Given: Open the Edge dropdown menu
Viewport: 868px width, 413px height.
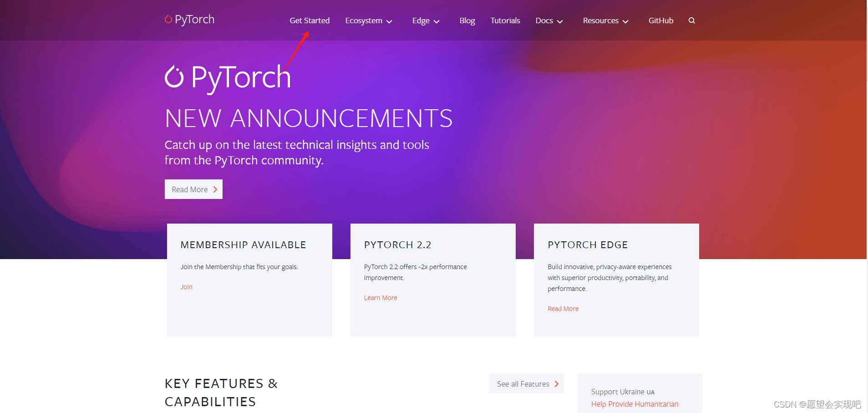Looking at the screenshot, I should [x=425, y=20].
